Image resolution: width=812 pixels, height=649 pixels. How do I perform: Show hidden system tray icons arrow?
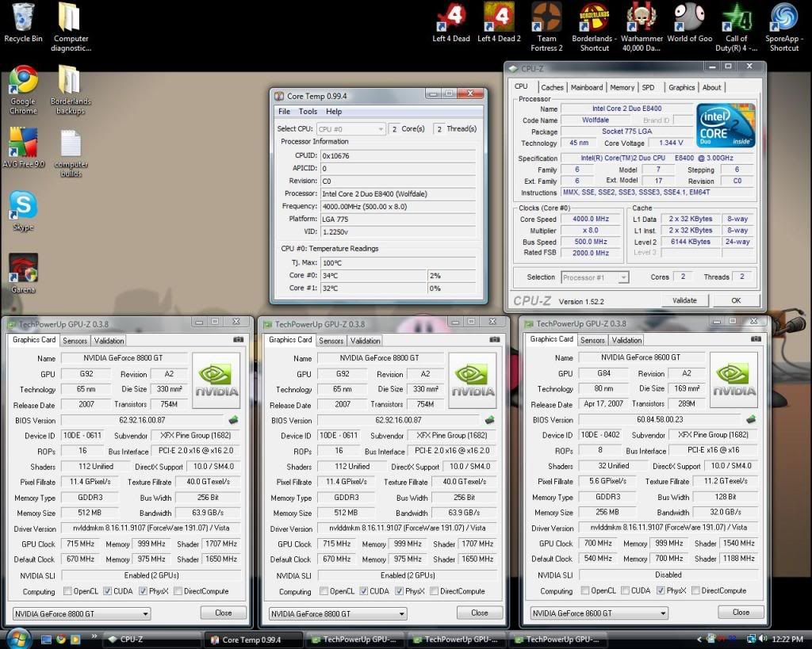(699, 639)
